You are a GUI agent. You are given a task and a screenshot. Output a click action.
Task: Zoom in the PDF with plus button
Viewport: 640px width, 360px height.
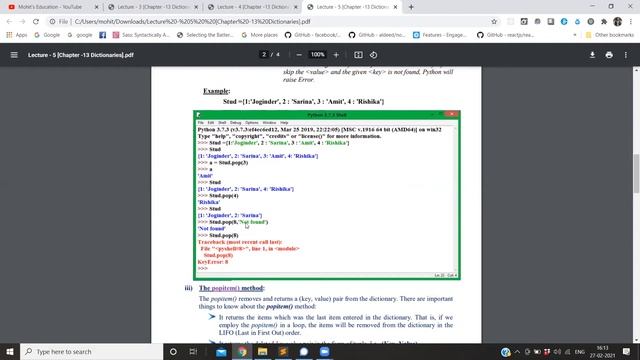pyautogui.click(x=336, y=55)
